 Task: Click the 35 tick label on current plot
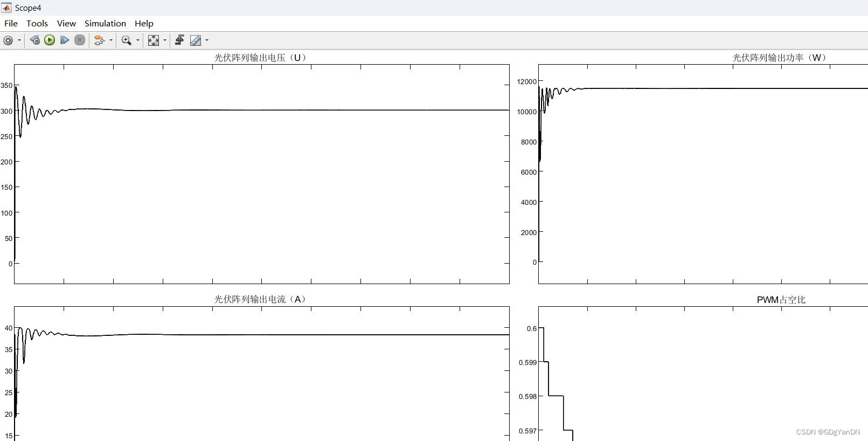click(x=9, y=350)
